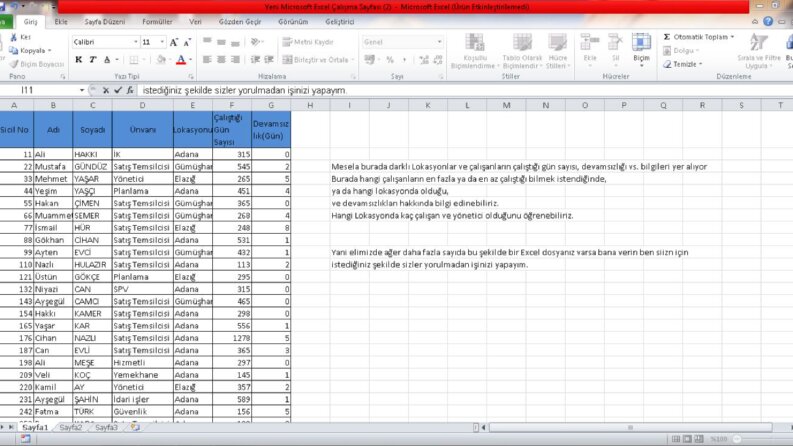Switch to Ekle ribbon tab
Viewport: 793px width, 446px height.
(61, 22)
